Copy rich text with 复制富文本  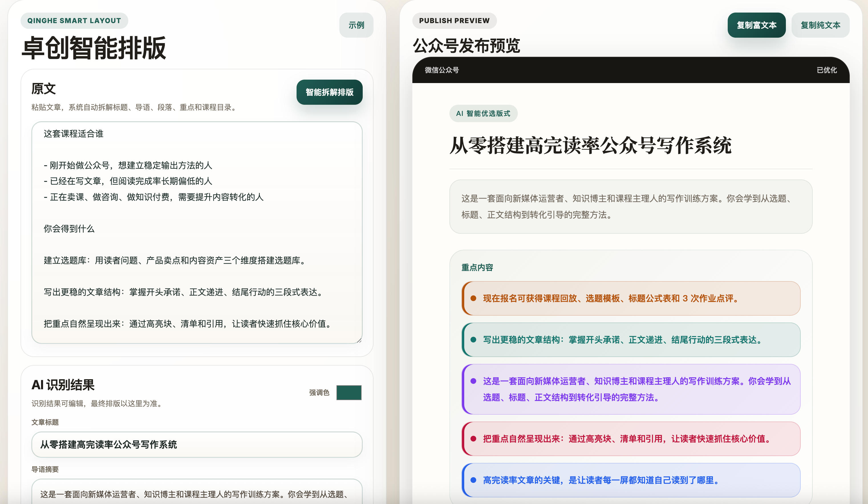click(x=757, y=25)
